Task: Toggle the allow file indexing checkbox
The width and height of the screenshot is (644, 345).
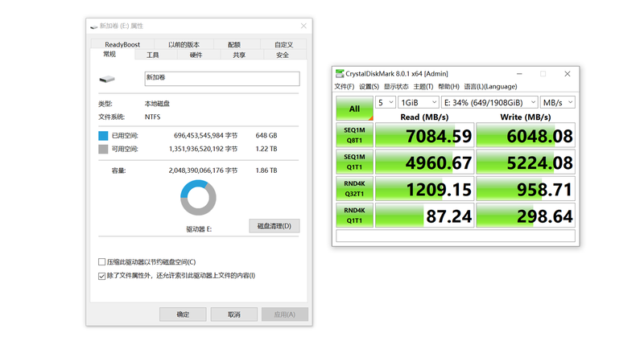Action: coord(102,276)
